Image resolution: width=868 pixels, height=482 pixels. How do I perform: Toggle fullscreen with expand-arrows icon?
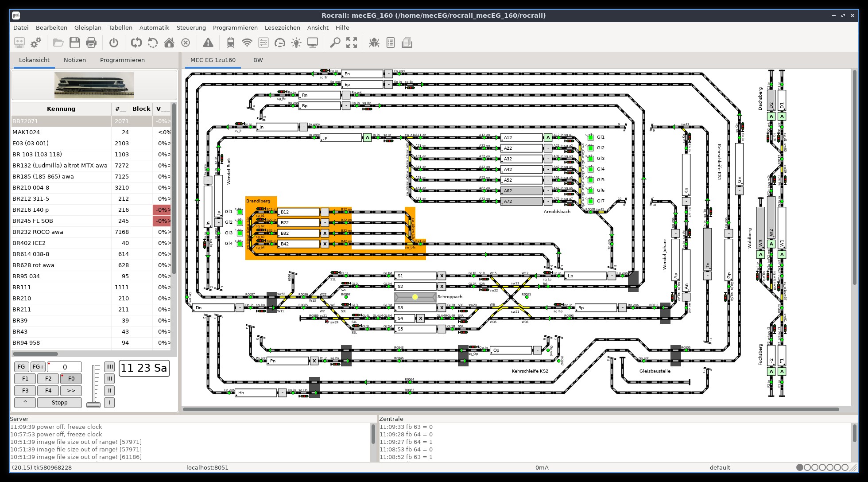tap(352, 43)
